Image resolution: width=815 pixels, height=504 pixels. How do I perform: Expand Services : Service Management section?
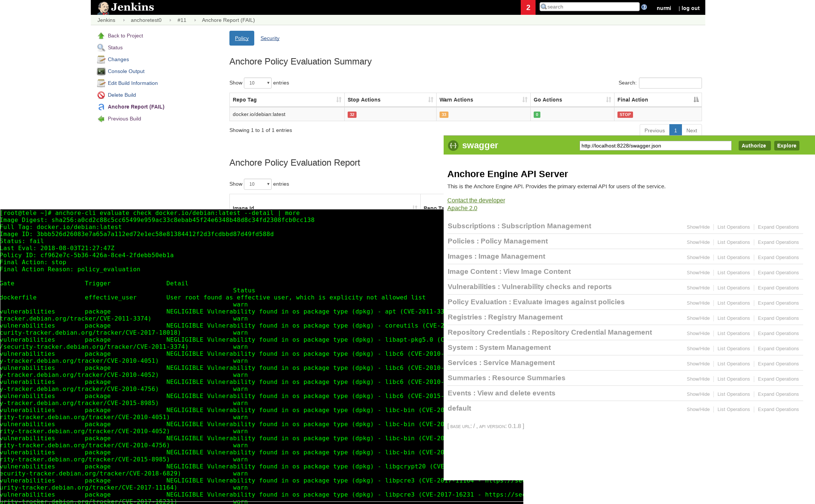pyautogui.click(x=501, y=363)
